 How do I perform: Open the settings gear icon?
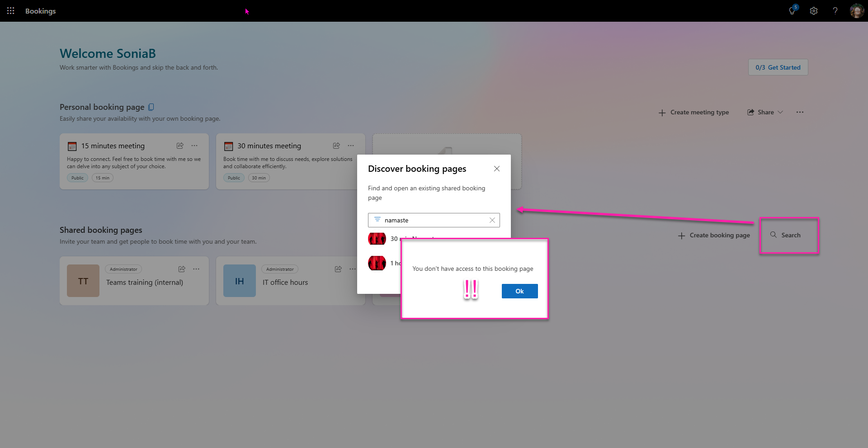click(x=814, y=11)
